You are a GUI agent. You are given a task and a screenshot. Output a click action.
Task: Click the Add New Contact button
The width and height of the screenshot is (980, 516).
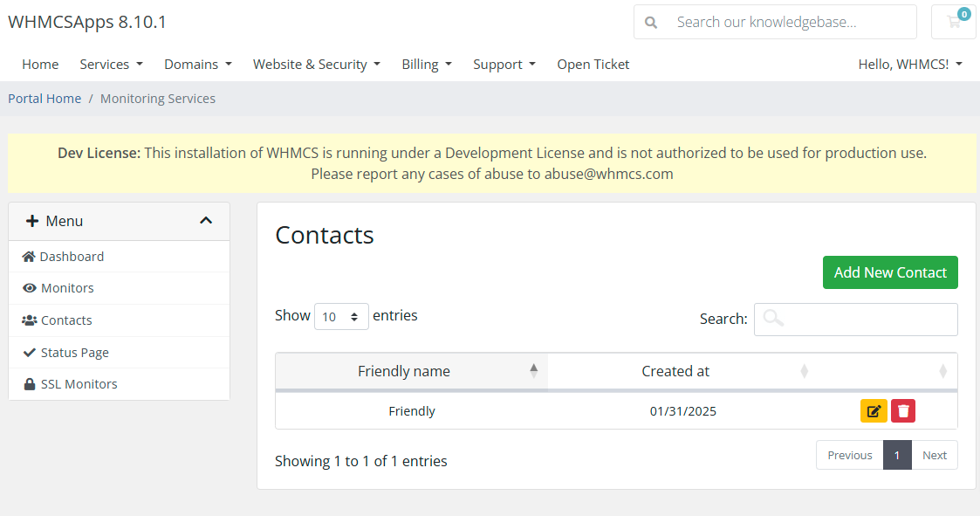click(x=890, y=272)
